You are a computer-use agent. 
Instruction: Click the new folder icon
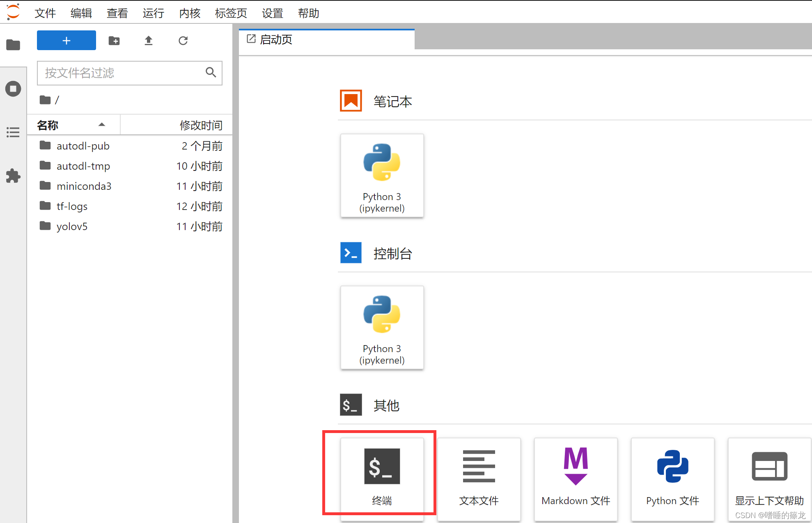pyautogui.click(x=114, y=40)
